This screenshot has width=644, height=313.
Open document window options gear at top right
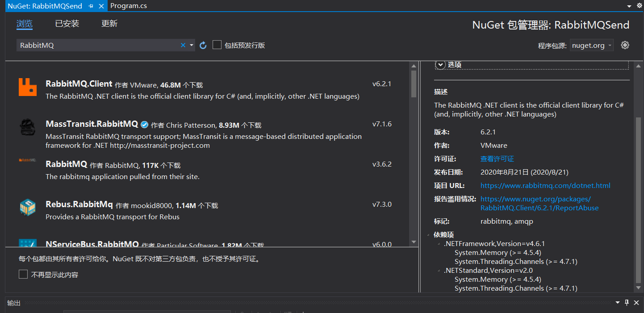coord(639,5)
